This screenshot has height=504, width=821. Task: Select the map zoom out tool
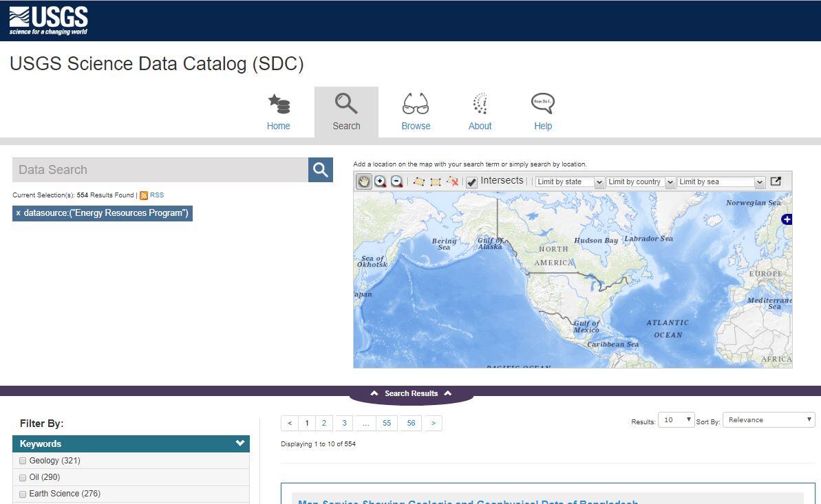[x=397, y=182]
